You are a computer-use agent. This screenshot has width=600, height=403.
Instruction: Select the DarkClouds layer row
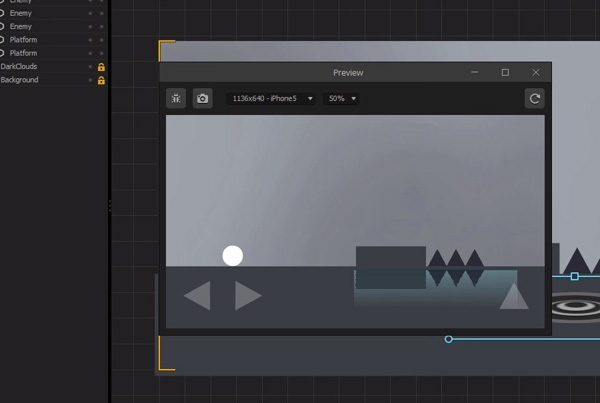pyautogui.click(x=54, y=67)
